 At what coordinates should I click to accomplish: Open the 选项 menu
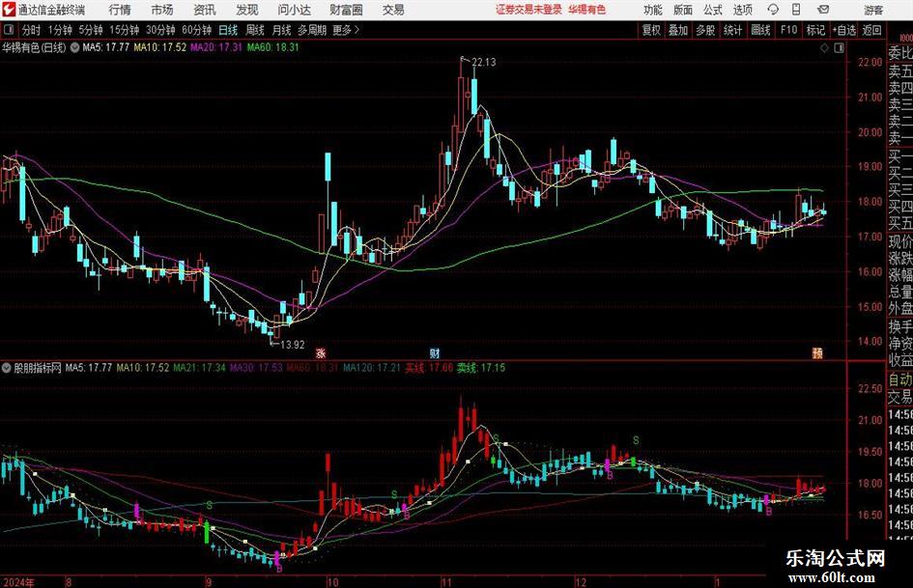pyautogui.click(x=742, y=10)
